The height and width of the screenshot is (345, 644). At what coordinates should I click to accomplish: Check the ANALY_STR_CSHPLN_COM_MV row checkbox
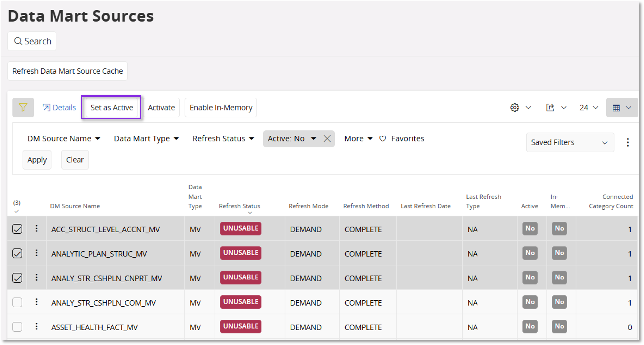pos(17,302)
